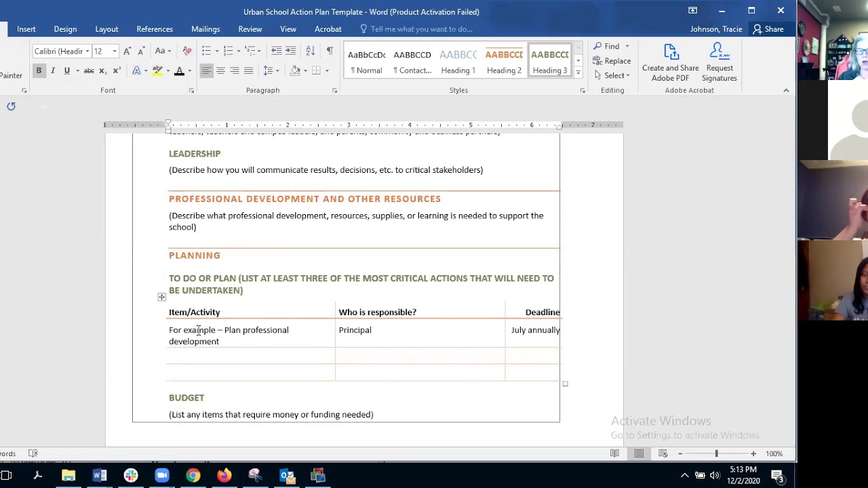Open the Font name dropdown
This screenshot has width=868, height=488.
[87, 51]
